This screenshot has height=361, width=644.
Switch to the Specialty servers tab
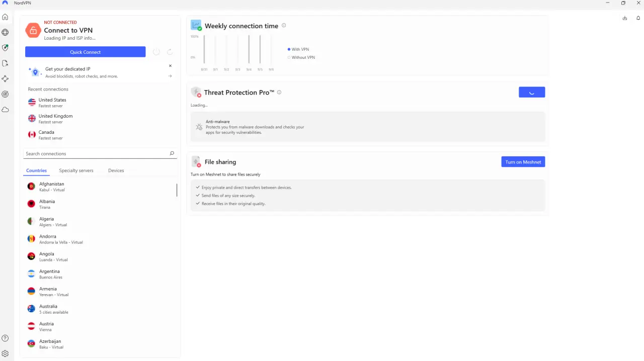coord(76,170)
